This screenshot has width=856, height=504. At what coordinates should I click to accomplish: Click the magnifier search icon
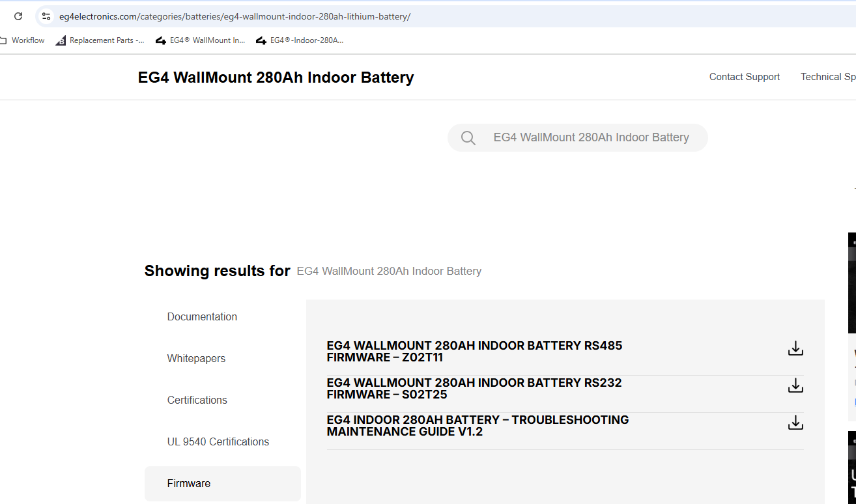pyautogui.click(x=468, y=137)
